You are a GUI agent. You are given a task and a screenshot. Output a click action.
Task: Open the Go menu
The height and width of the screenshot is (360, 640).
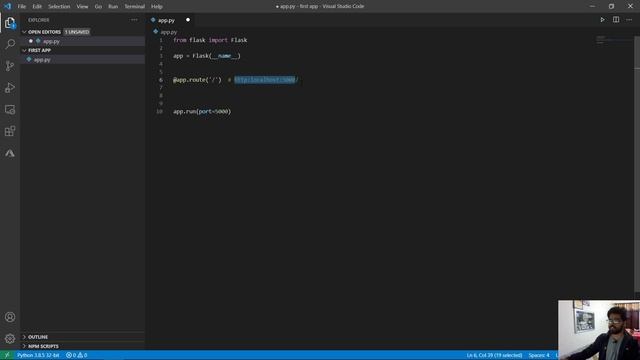[98, 7]
